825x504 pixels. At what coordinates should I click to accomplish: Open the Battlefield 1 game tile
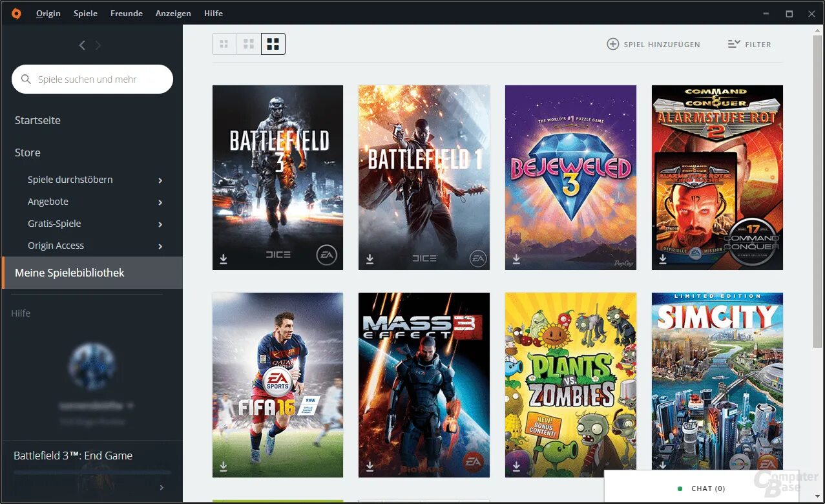424,178
